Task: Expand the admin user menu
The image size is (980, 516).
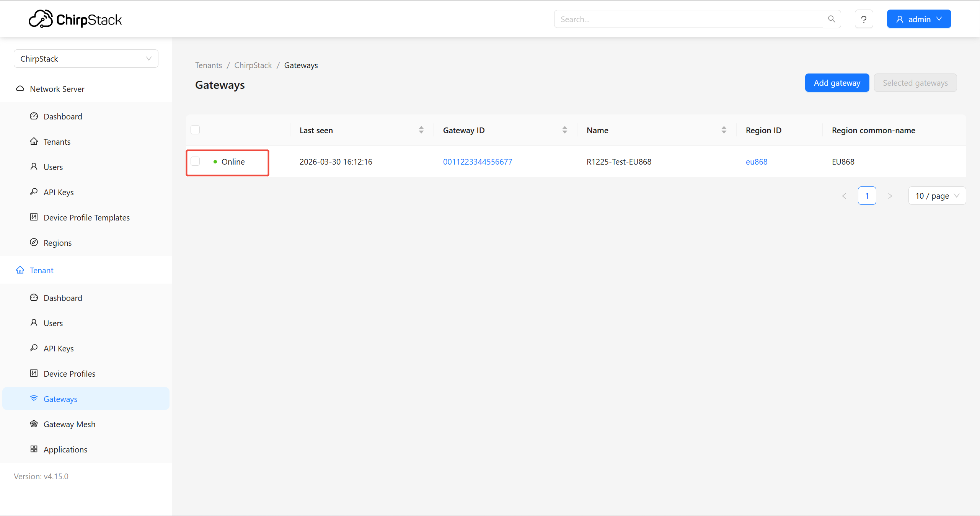Action: 918,19
